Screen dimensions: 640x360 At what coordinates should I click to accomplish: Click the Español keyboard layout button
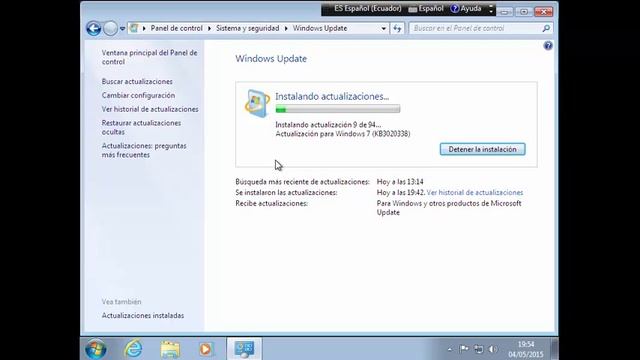[x=426, y=9]
